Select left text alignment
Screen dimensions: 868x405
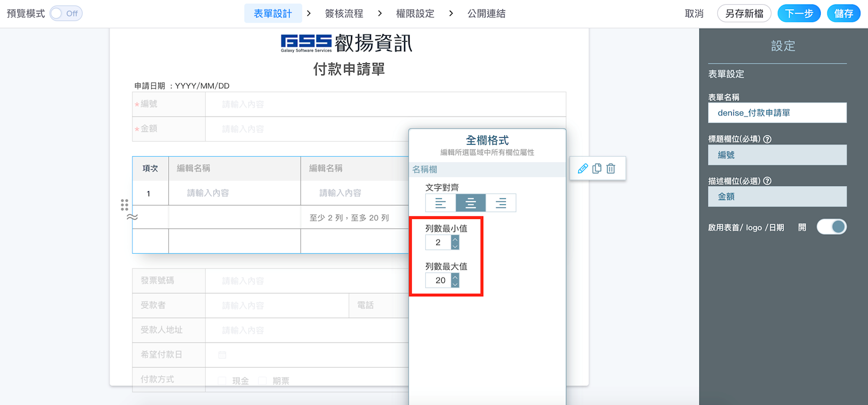click(x=441, y=203)
